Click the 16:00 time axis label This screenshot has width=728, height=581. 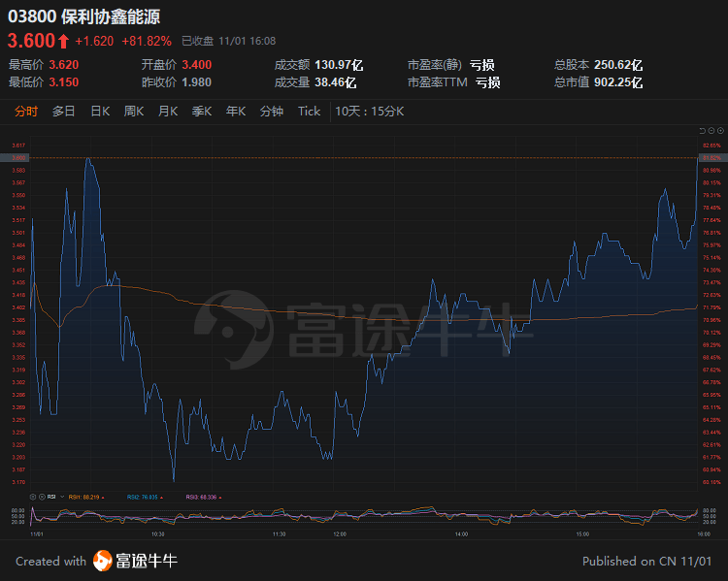704,534
